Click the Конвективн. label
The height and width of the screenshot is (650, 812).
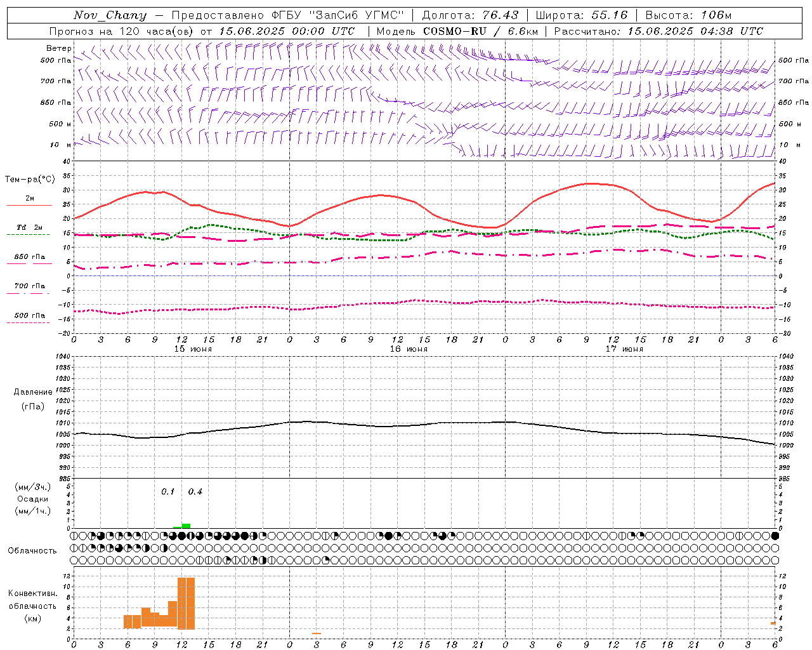pyautogui.click(x=32, y=594)
